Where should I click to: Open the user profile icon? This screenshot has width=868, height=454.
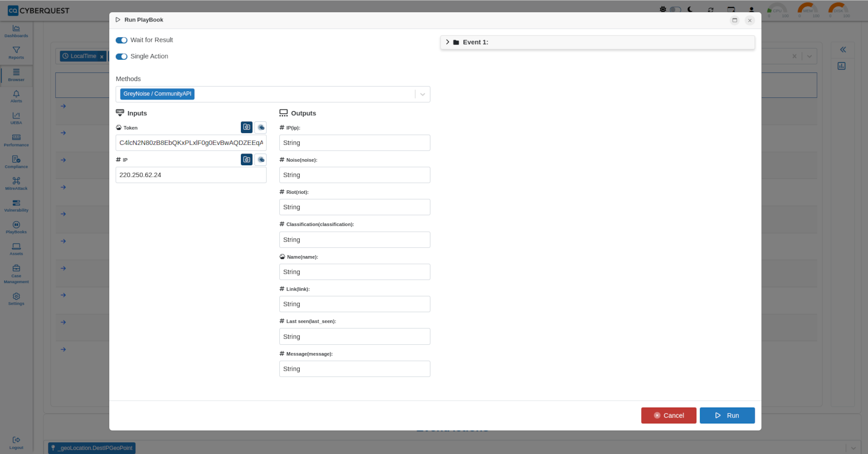click(752, 10)
